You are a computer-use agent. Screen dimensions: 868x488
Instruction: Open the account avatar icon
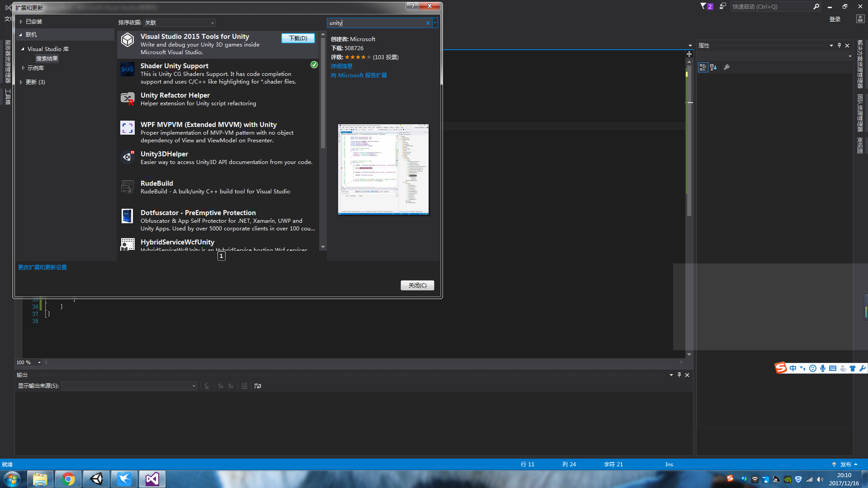pos(860,19)
